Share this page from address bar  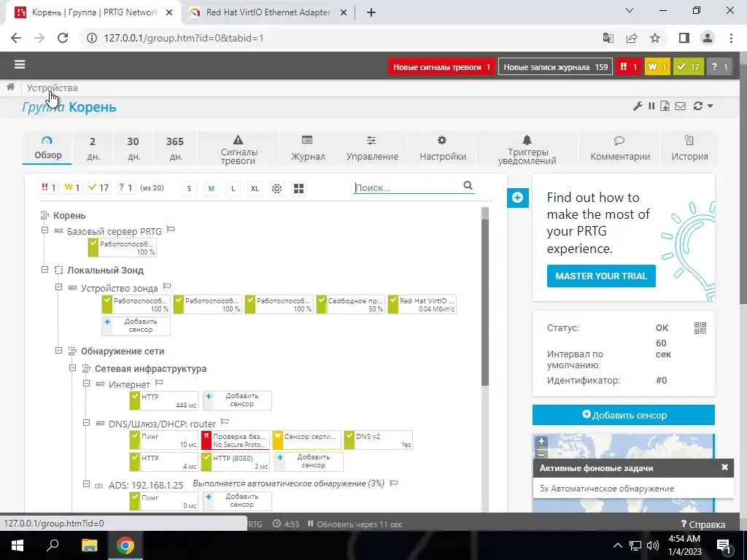coord(632,38)
